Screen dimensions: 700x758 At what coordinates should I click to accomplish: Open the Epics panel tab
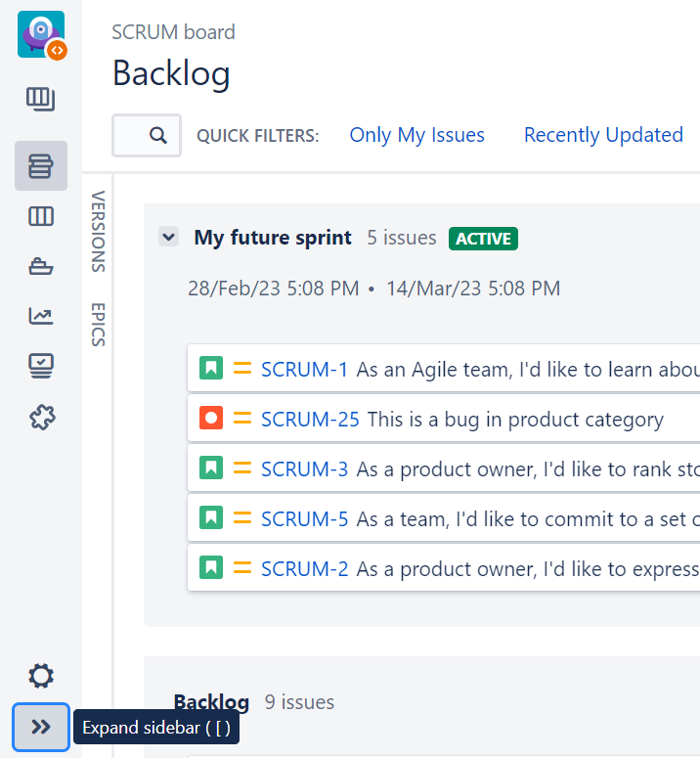98,324
